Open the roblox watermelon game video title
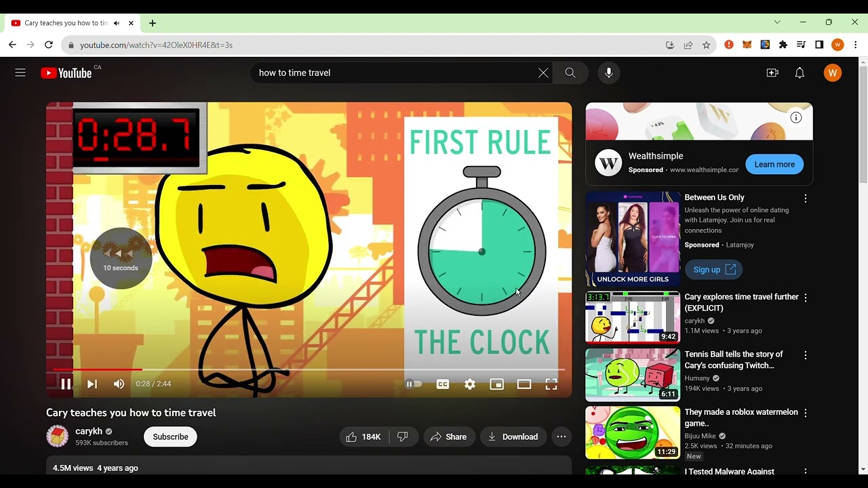This screenshot has height=488, width=868. pyautogui.click(x=741, y=418)
